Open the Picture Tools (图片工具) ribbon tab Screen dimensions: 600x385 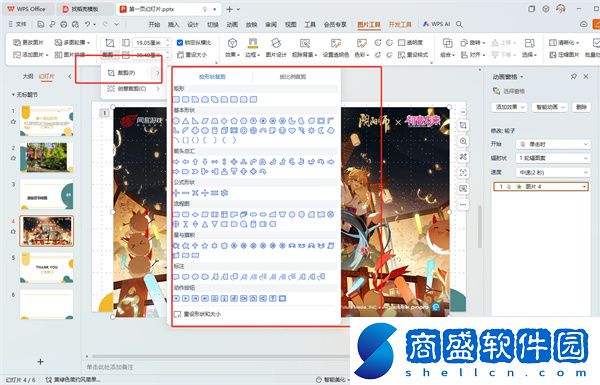coord(369,24)
